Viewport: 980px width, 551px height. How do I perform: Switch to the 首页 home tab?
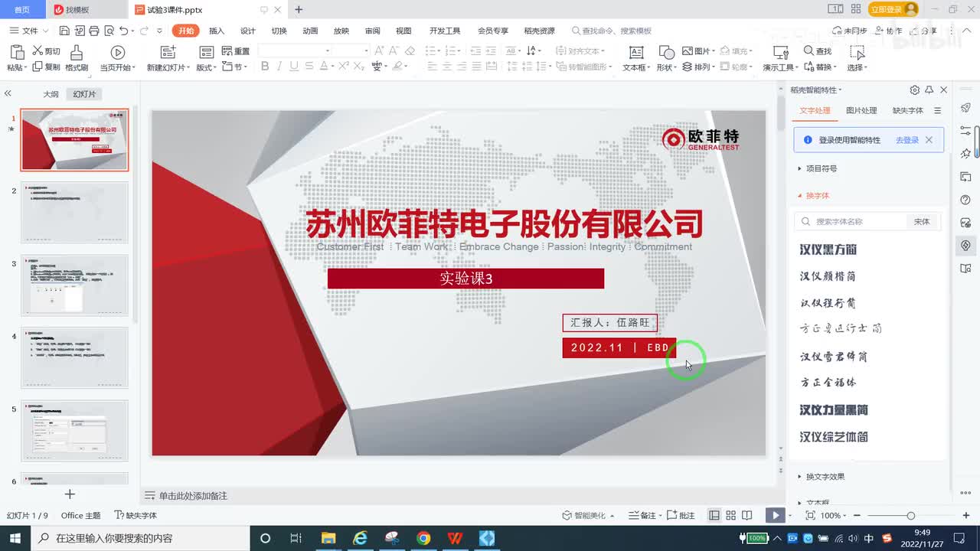coord(22,9)
